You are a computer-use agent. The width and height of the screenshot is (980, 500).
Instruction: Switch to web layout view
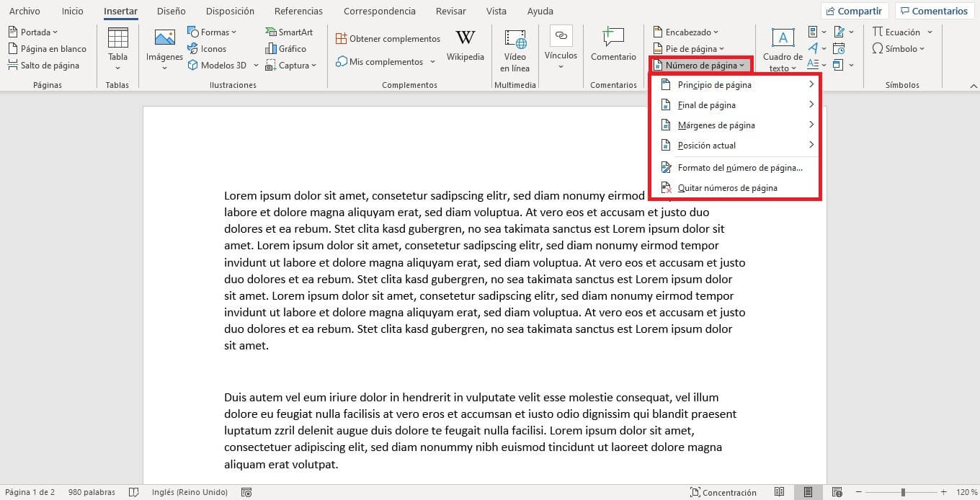pos(839,492)
